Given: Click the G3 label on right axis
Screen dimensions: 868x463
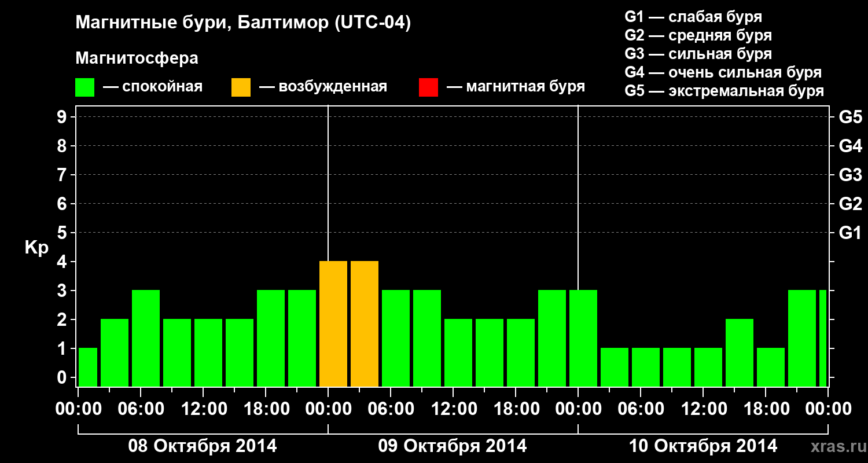Looking at the screenshot, I should click(x=850, y=175).
